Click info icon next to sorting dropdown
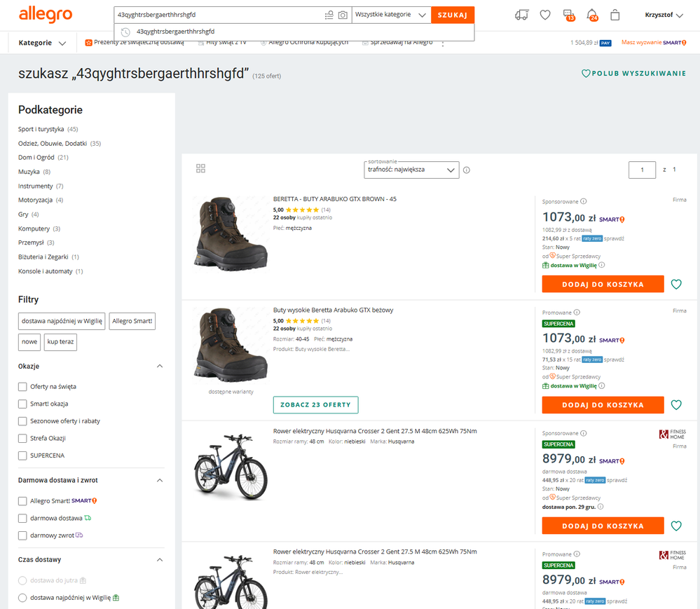The width and height of the screenshot is (700, 609). [467, 170]
